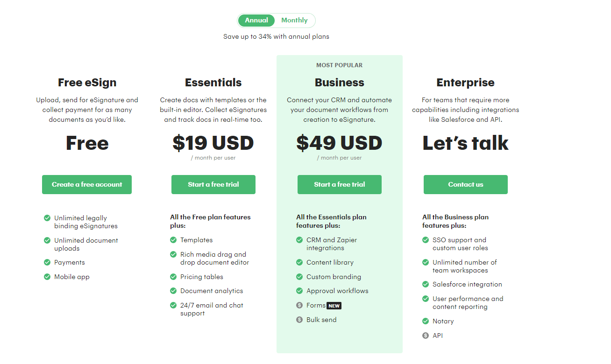611x364 pixels.
Task: Select the Annual billing option
Action: 256,20
